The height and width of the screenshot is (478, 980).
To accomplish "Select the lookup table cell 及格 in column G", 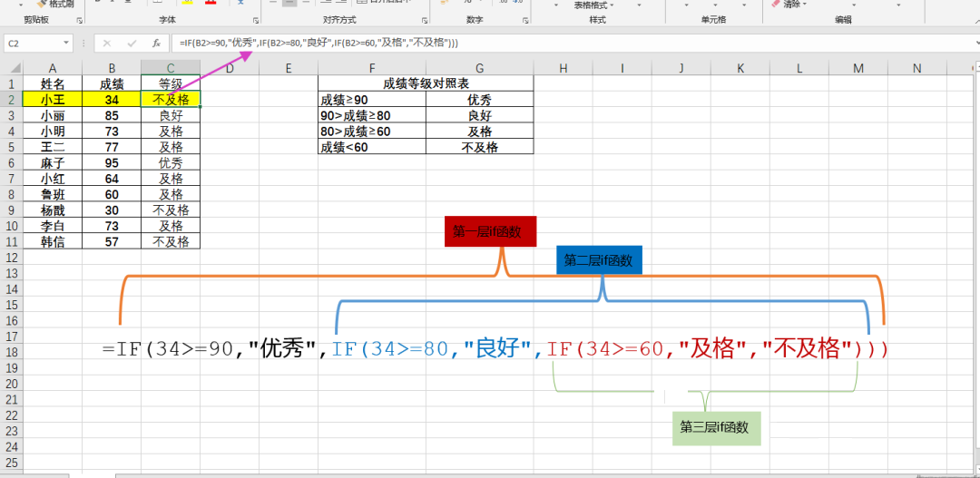I will [x=479, y=131].
